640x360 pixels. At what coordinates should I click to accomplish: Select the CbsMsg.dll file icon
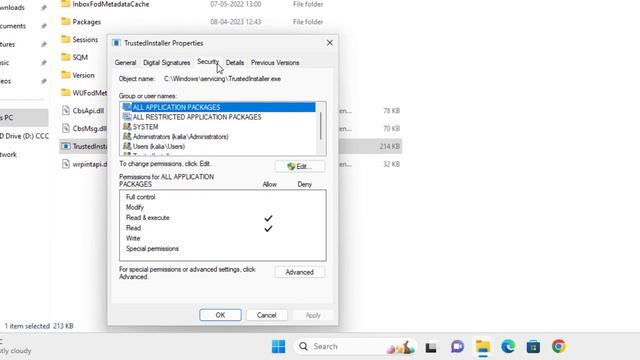(x=66, y=128)
